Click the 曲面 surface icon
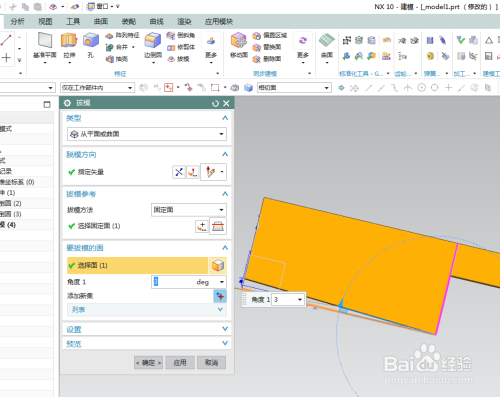This screenshot has height=397, width=500. [327, 41]
